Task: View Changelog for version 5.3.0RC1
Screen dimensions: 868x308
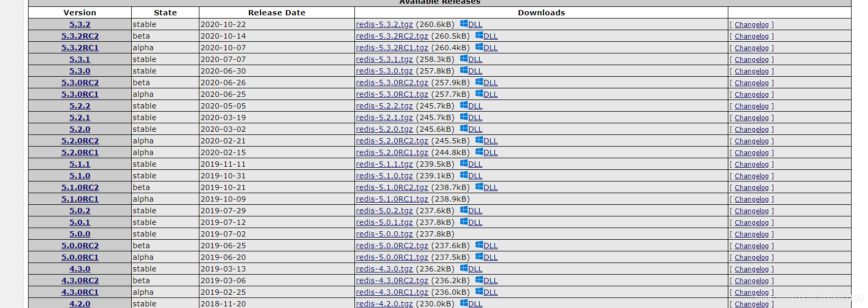Action: point(752,95)
